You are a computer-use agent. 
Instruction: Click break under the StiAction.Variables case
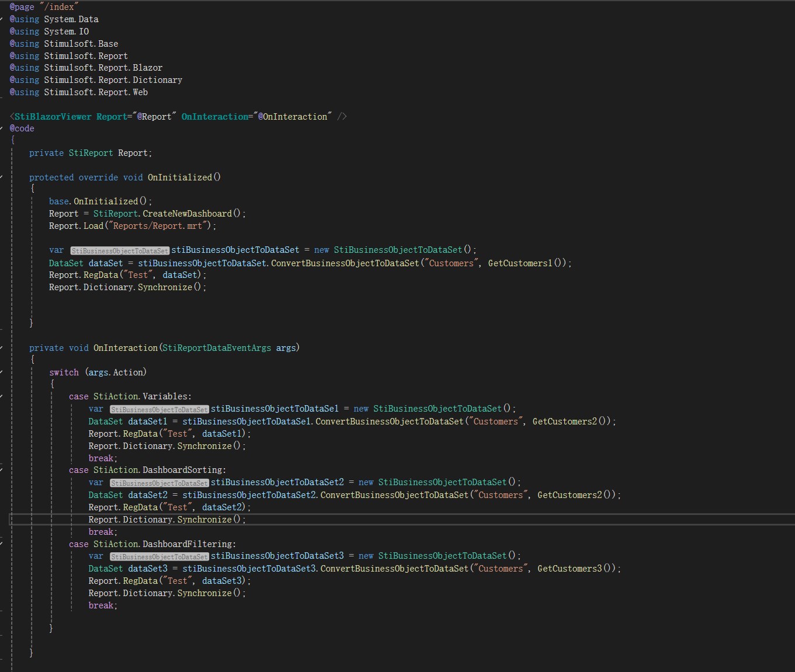coord(103,458)
